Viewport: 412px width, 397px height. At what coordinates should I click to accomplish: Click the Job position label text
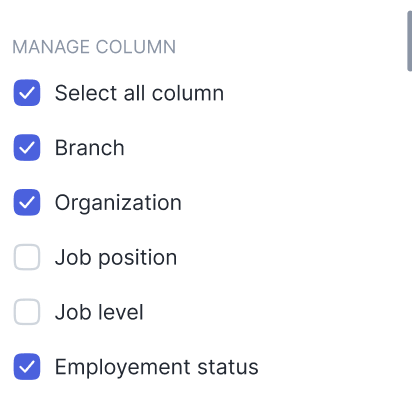(x=116, y=258)
